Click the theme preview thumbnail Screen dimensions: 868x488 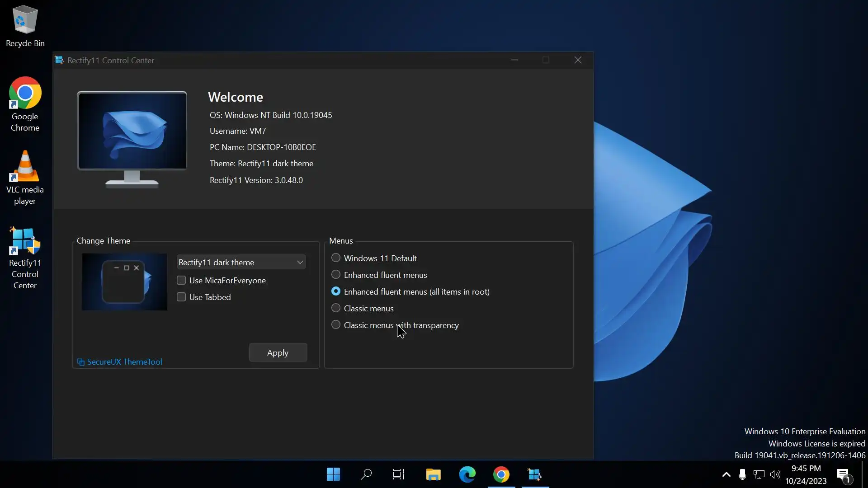point(124,282)
